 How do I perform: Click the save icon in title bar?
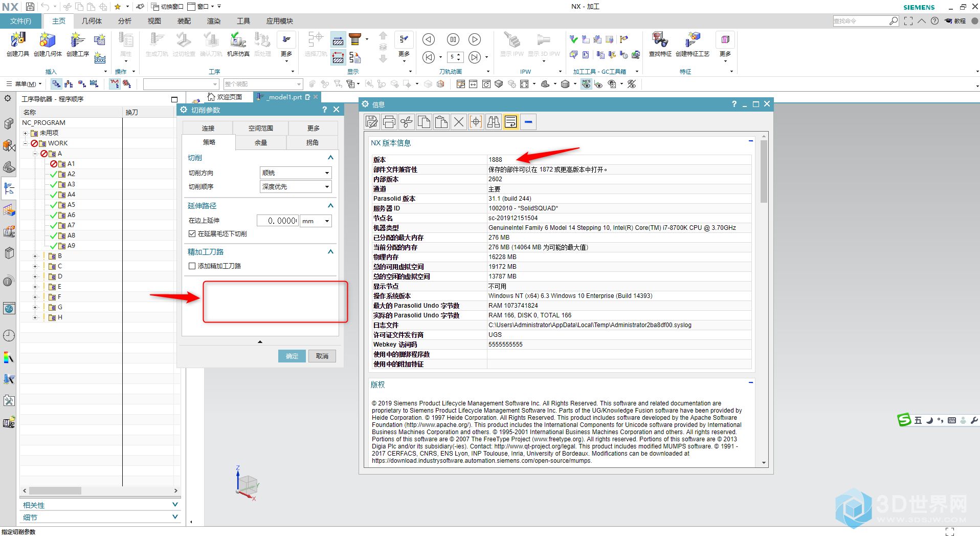[x=30, y=7]
